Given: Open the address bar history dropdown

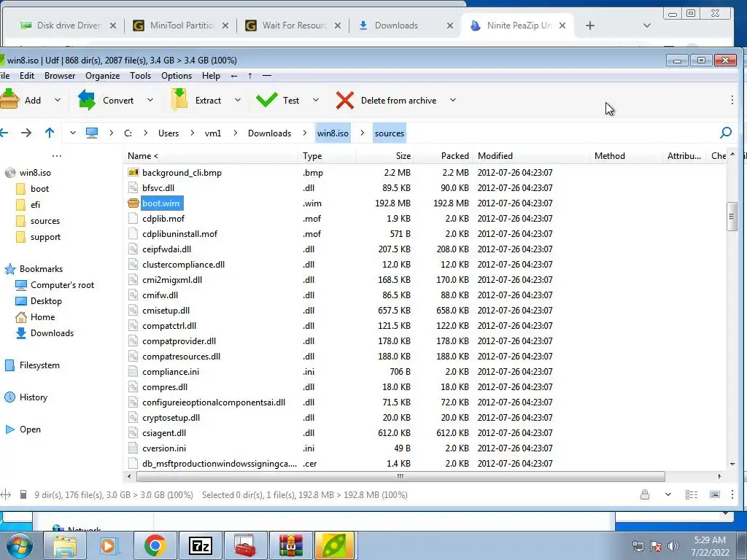Looking at the screenshot, I should coord(72,133).
